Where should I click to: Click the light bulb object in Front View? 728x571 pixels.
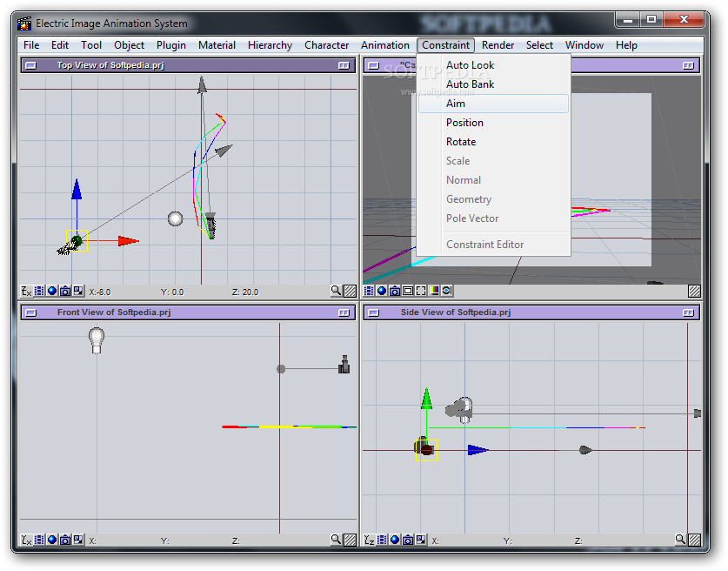[x=96, y=340]
